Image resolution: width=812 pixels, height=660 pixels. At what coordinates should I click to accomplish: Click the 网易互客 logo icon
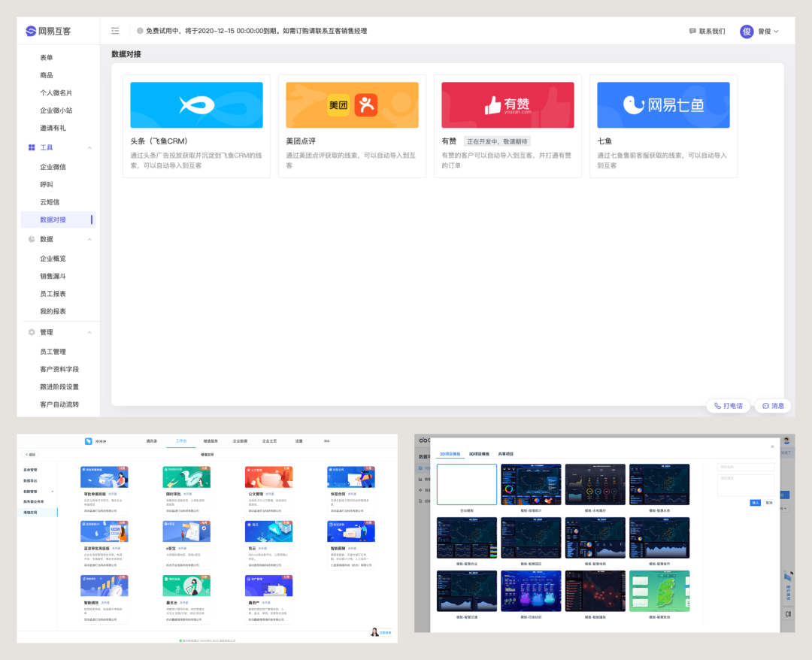point(31,31)
